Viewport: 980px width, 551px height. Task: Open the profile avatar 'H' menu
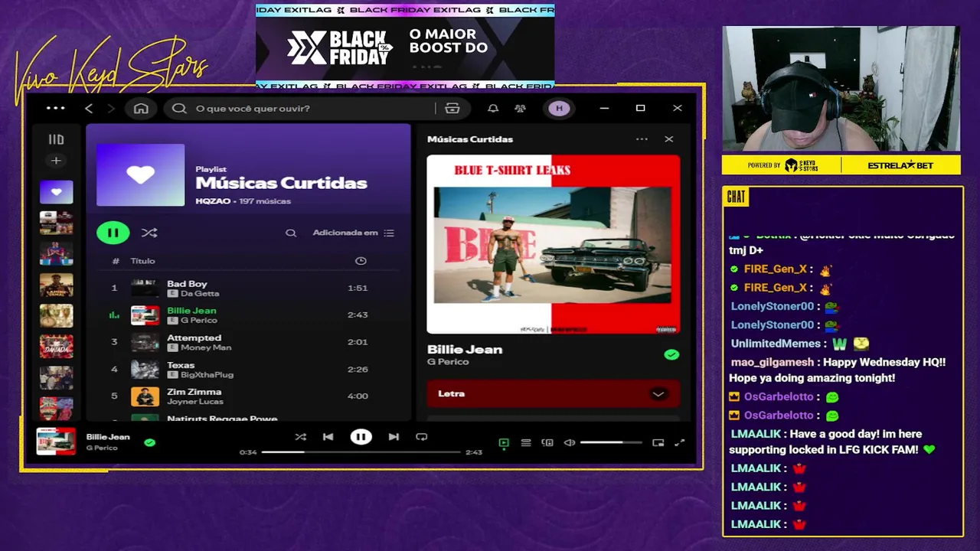pyautogui.click(x=559, y=108)
